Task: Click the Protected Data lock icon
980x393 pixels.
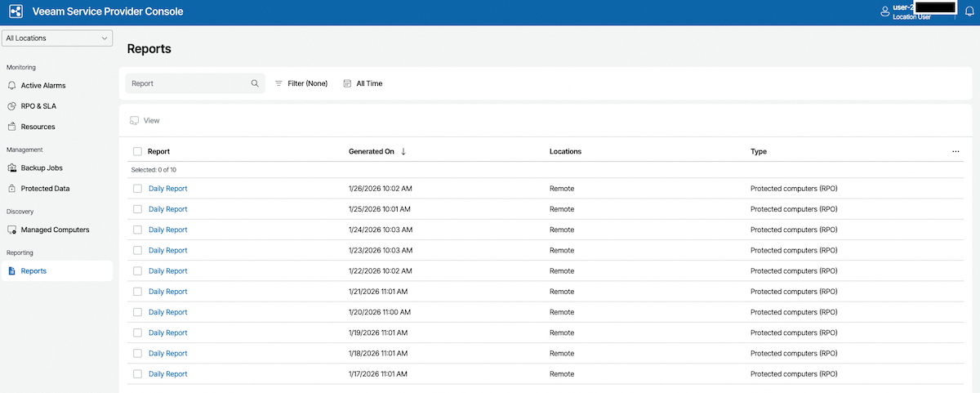Action: 11,189
